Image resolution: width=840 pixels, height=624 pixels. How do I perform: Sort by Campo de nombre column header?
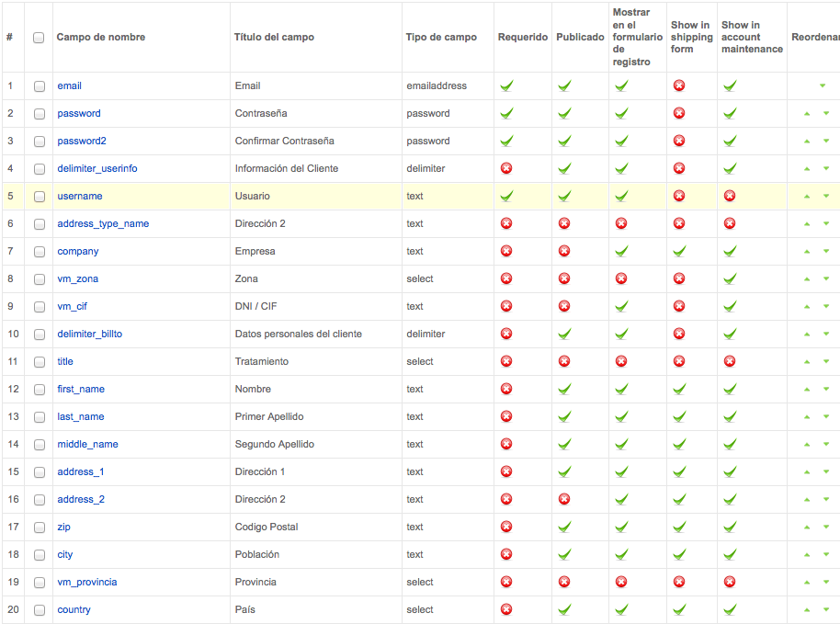(101, 37)
